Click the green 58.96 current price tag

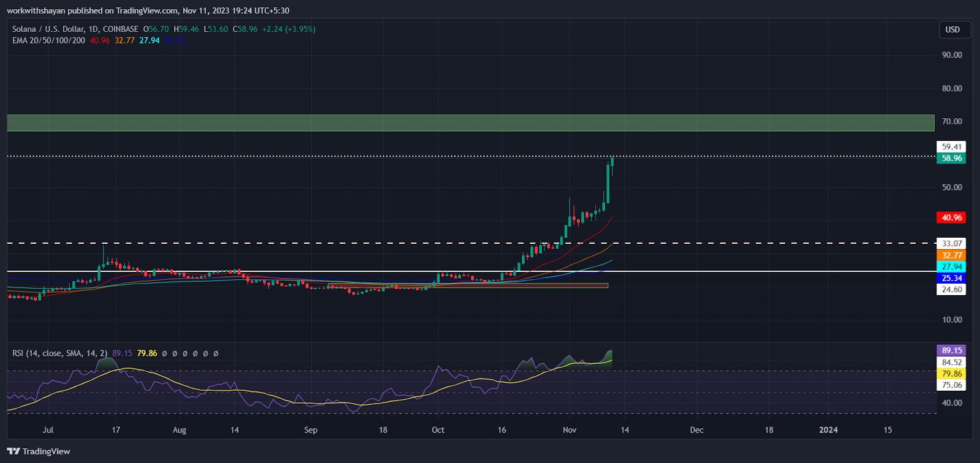[x=951, y=158]
